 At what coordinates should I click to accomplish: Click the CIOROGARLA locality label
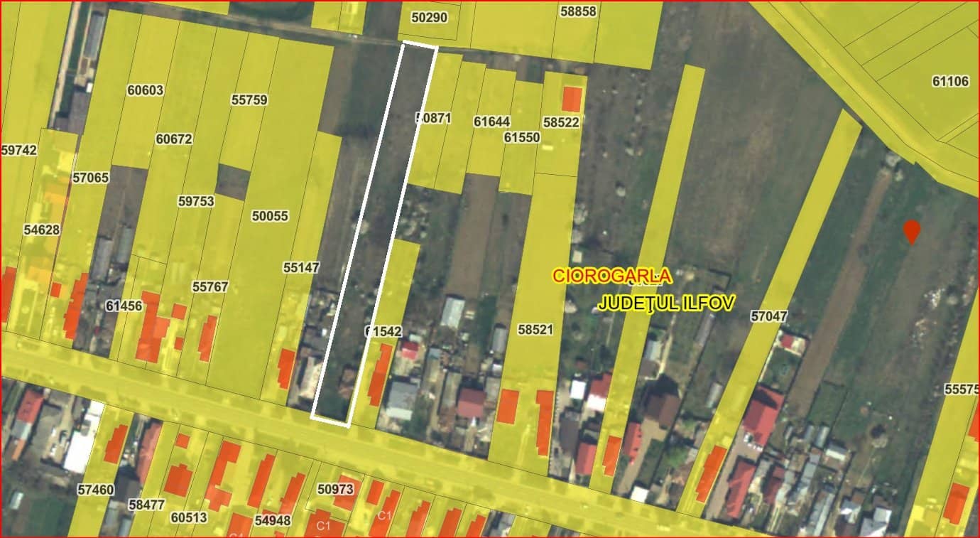pyautogui.click(x=611, y=275)
